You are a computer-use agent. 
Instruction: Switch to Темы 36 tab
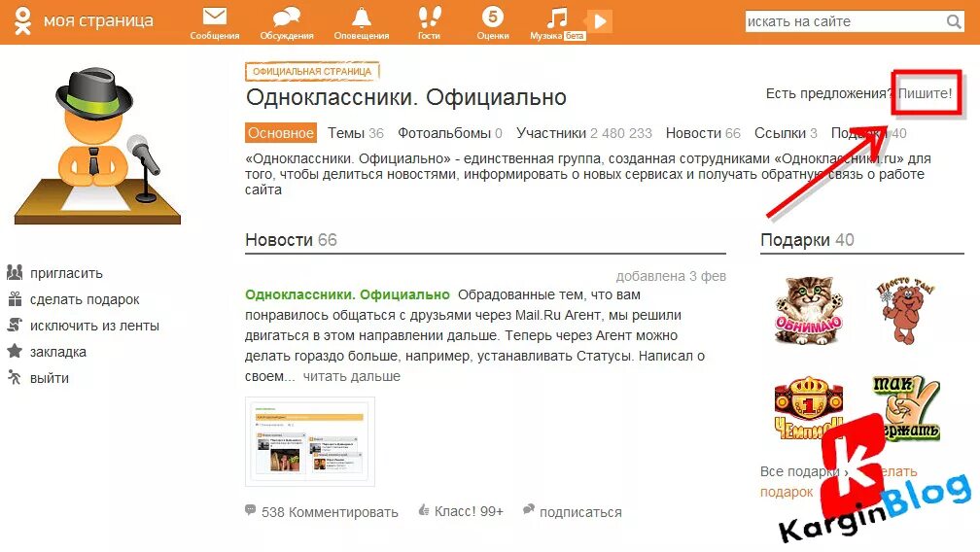[x=356, y=133]
